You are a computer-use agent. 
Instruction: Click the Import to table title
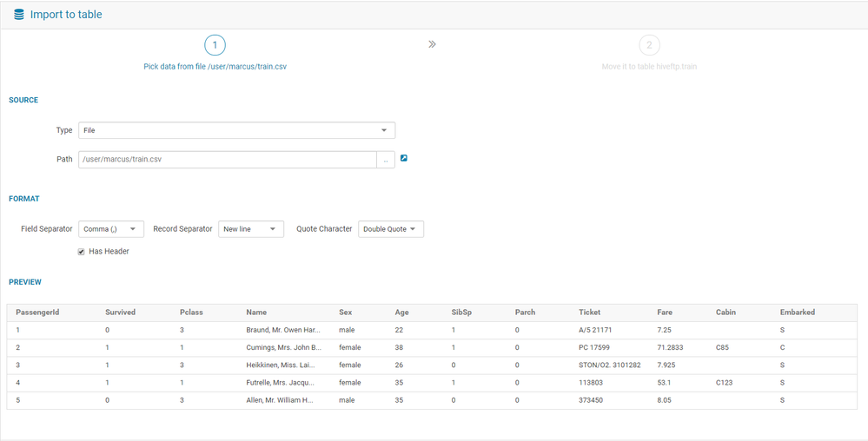coord(66,15)
